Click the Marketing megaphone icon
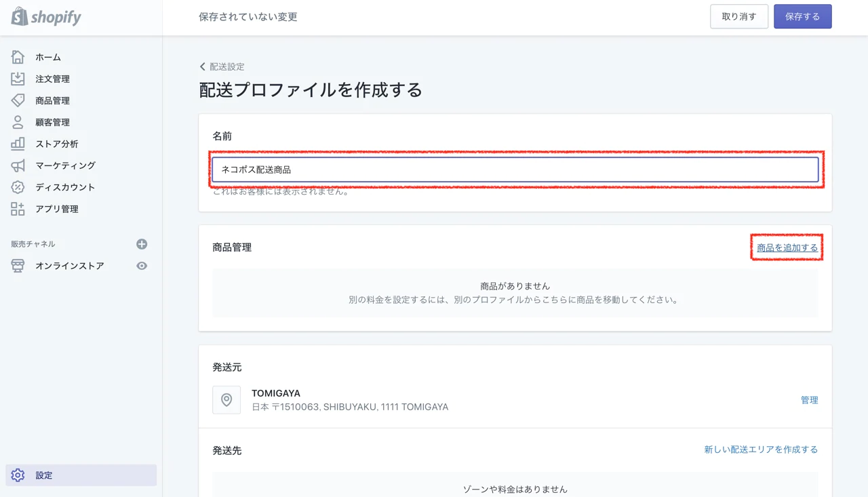This screenshot has height=497, width=868. [18, 165]
